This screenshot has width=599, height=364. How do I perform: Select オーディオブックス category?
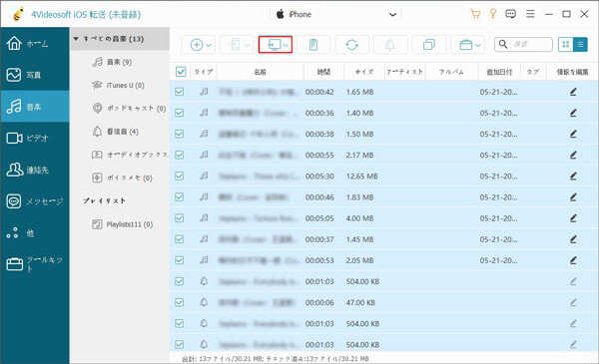point(130,155)
